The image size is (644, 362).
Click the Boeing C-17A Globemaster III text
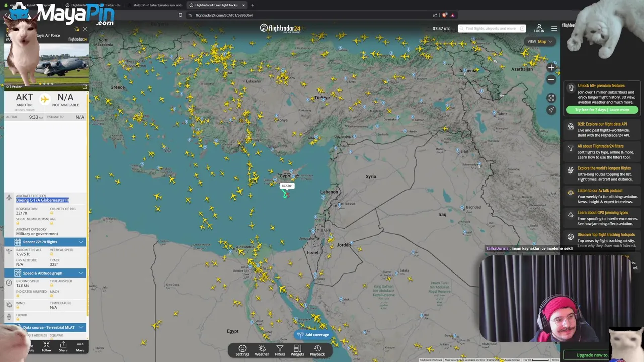tap(42, 200)
